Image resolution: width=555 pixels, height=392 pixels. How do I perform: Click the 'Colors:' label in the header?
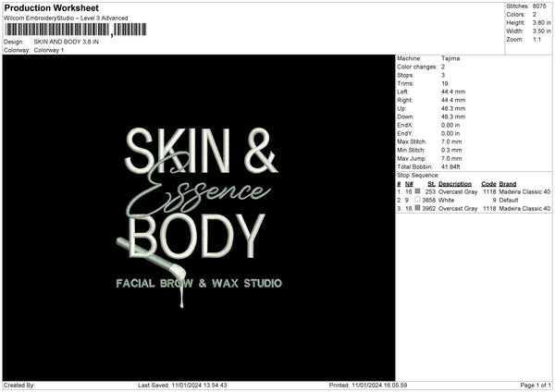(515, 15)
